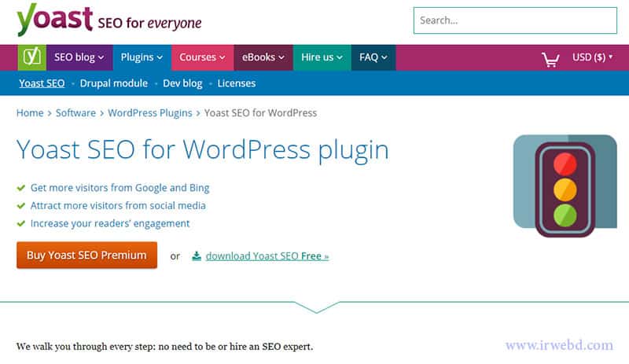Image resolution: width=629 pixels, height=364 pixels.
Task: Open the green Yoast 'y' home icon
Action: click(x=31, y=57)
